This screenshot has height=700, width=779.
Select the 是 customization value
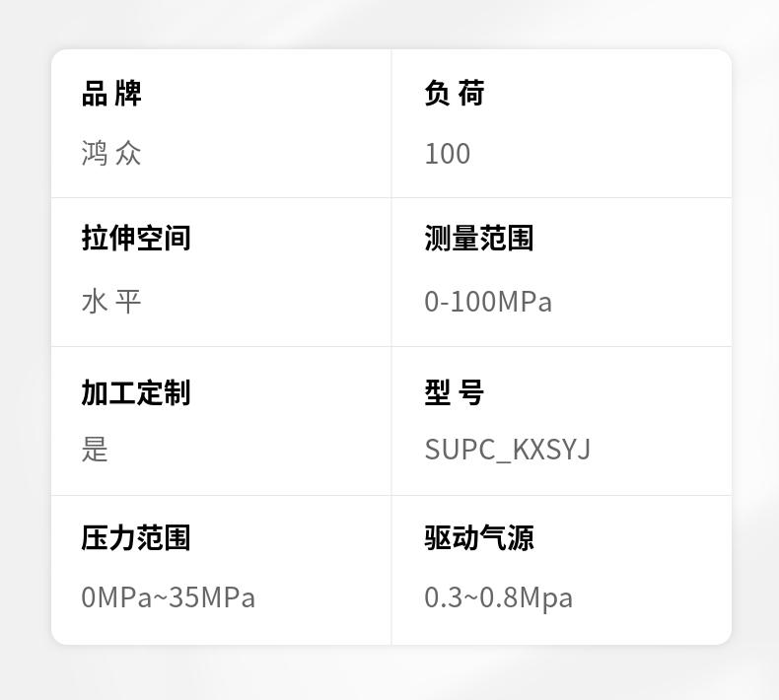click(95, 449)
